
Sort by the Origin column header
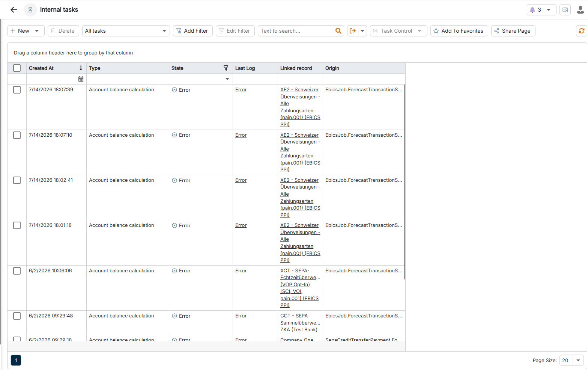[364, 68]
